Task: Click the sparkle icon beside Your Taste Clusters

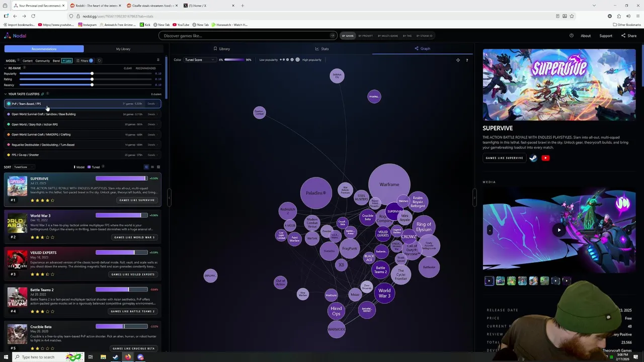Action: [x=42, y=94]
